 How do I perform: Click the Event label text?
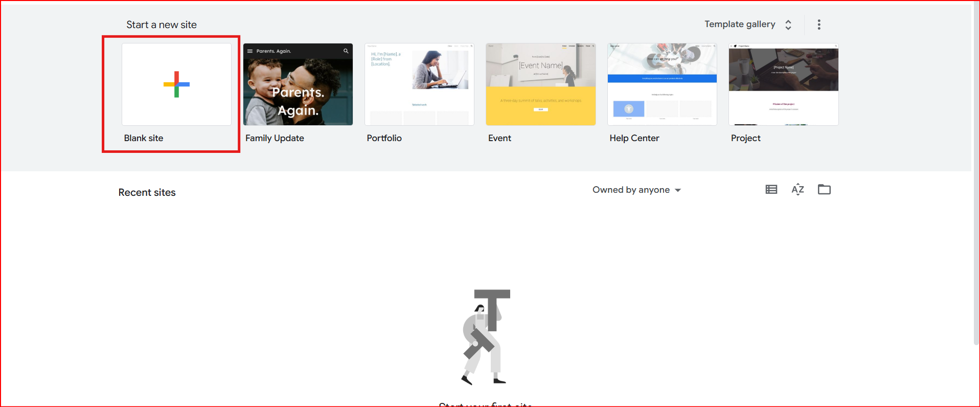click(499, 138)
